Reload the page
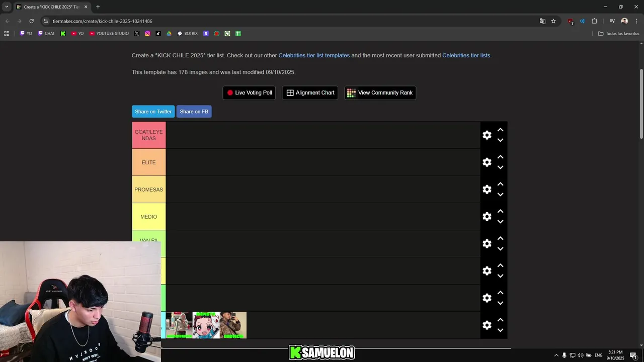This screenshot has width=644, height=362. click(x=31, y=21)
